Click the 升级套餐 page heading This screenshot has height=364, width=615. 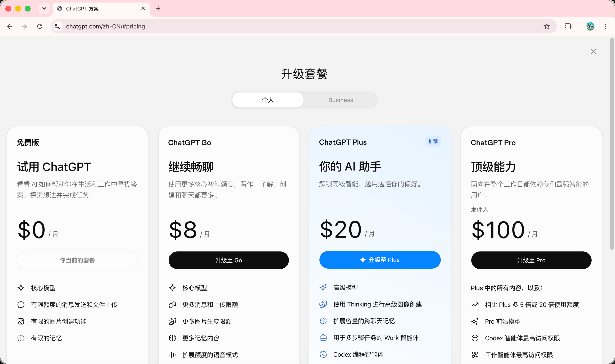tap(304, 74)
